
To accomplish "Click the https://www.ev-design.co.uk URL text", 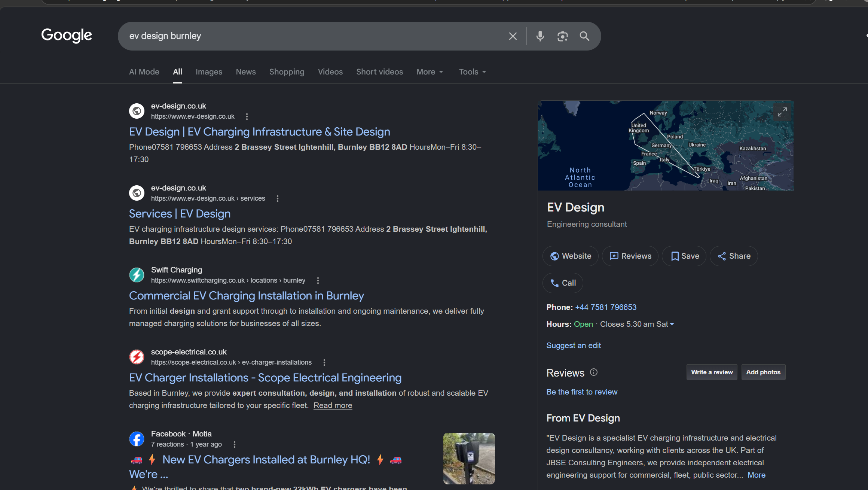I will 193,116.
